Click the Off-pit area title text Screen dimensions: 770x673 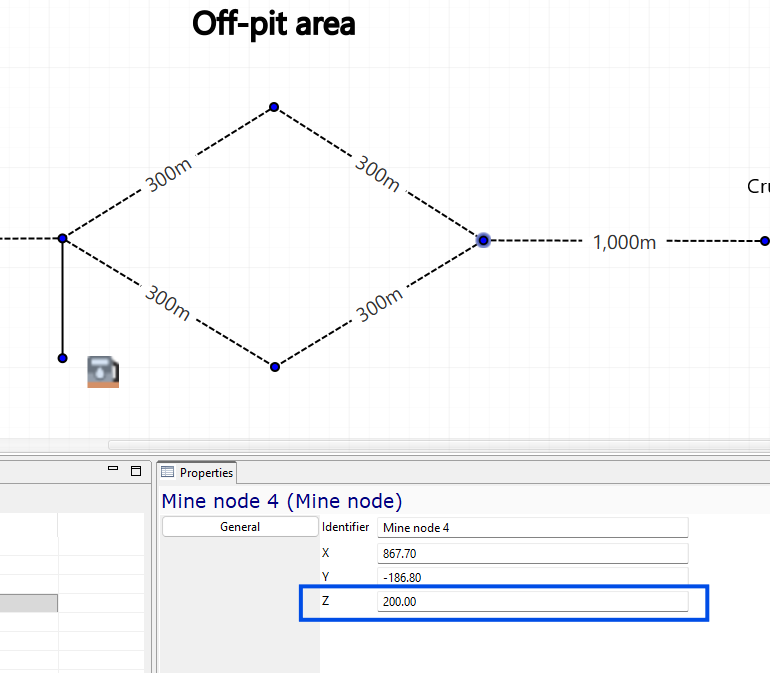coord(274,24)
